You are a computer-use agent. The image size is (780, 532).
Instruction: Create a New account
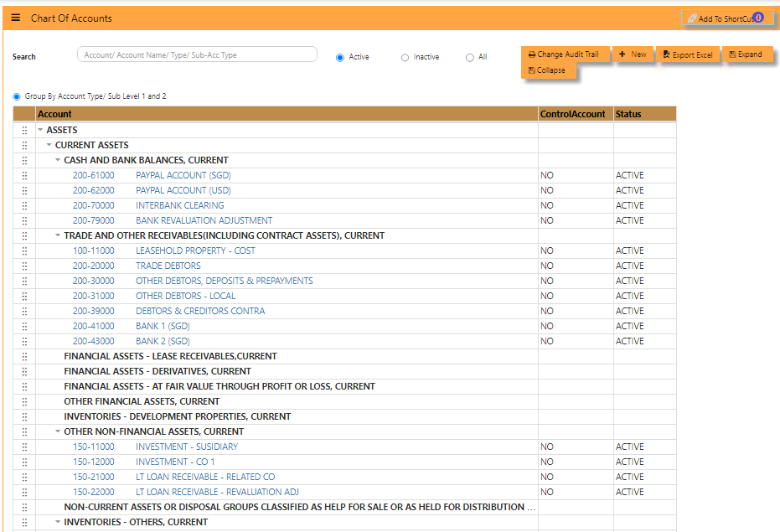click(633, 54)
